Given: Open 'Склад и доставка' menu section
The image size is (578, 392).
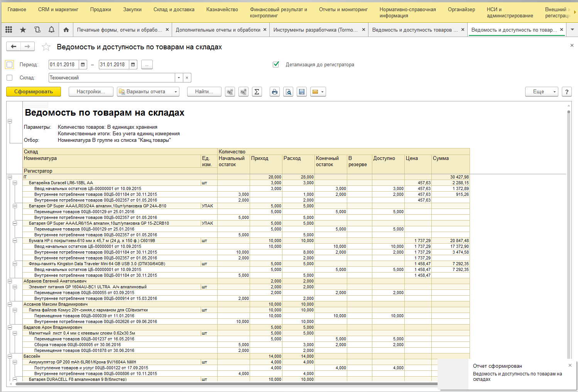Looking at the screenshot, I should click(174, 9).
